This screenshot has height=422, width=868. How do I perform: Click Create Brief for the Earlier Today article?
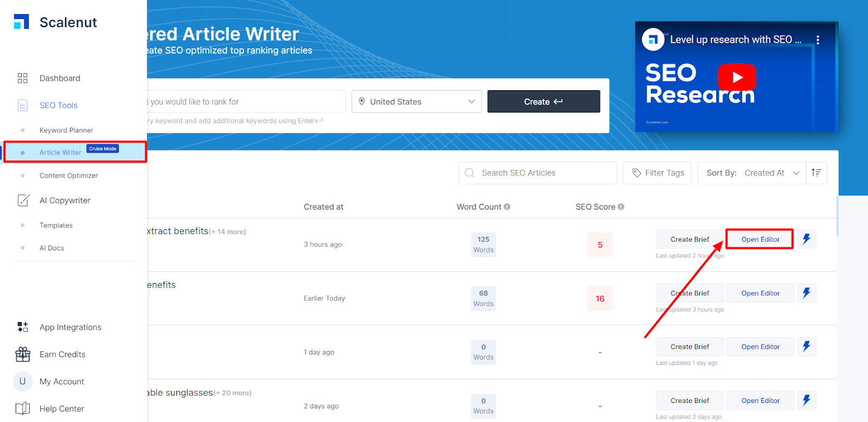(690, 293)
